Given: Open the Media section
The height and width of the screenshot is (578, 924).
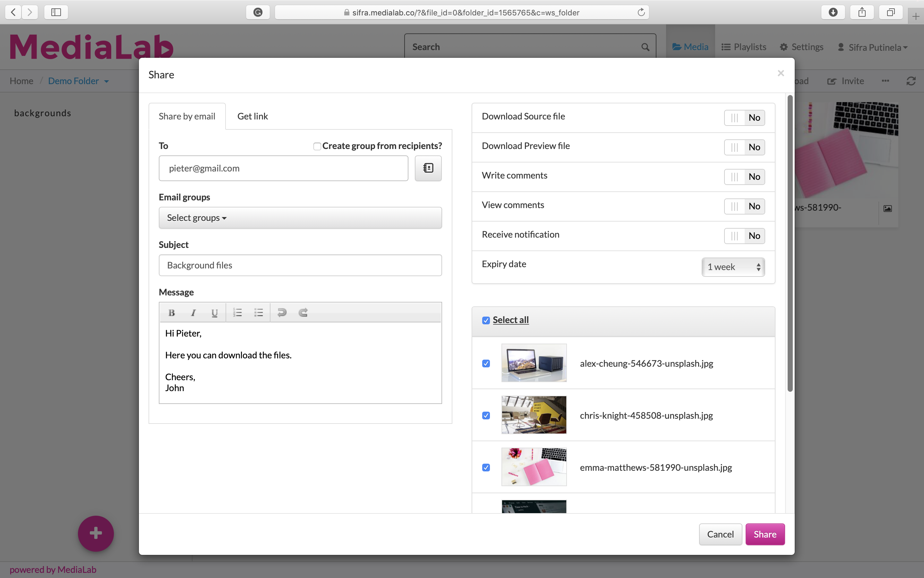Looking at the screenshot, I should pos(690,47).
